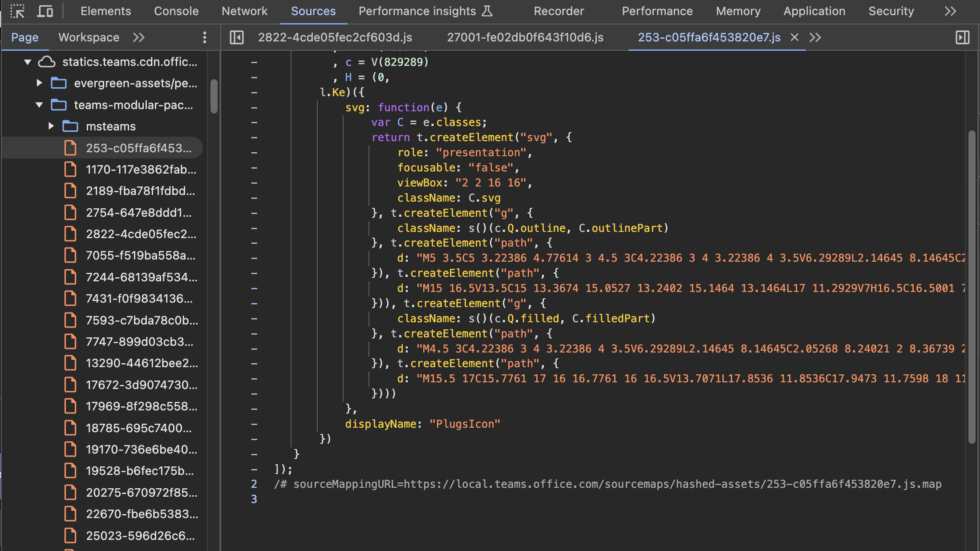980x551 pixels.
Task: Expand the evergreen-assets folder
Action: point(39,83)
